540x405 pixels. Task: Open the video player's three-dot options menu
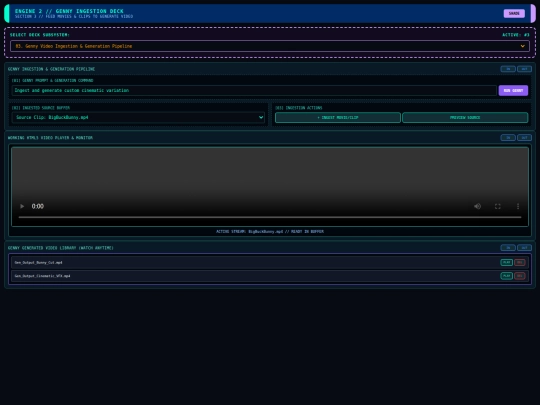click(518, 206)
